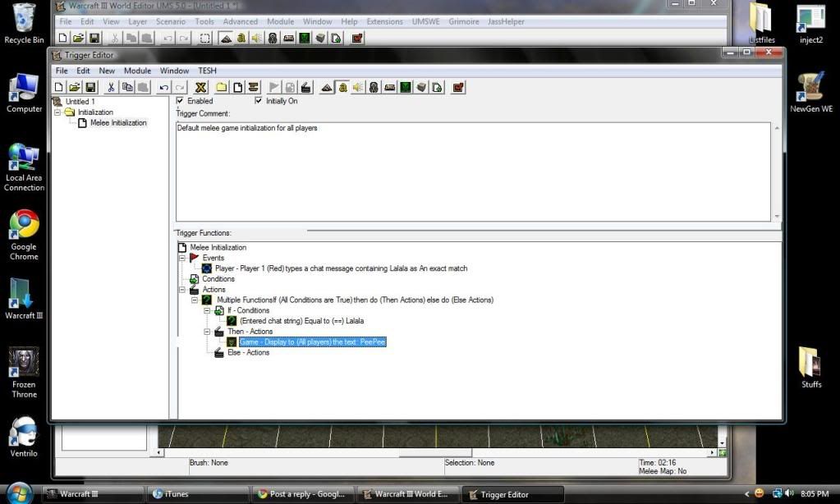Select the Ventrilo desktop shortcut

click(24, 437)
